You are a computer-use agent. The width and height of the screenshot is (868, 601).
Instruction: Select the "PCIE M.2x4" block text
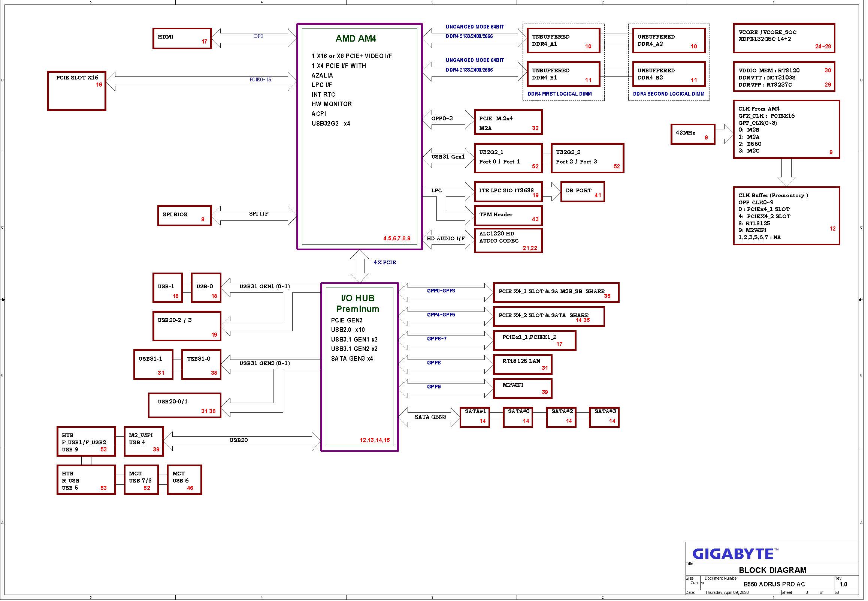(496, 118)
